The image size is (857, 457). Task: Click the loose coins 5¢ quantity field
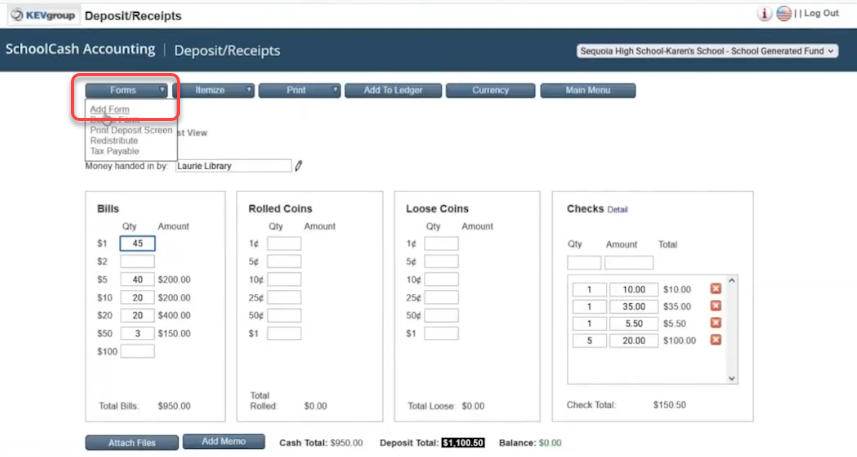point(441,261)
